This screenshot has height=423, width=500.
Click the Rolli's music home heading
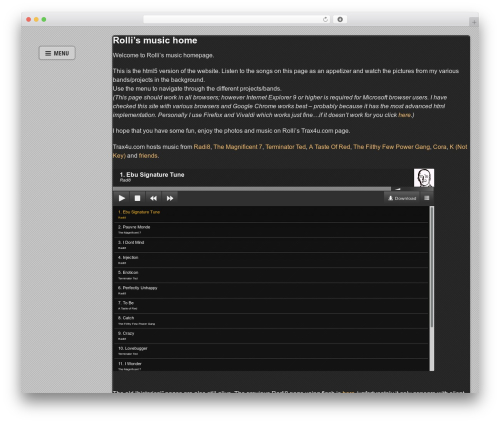tap(155, 40)
